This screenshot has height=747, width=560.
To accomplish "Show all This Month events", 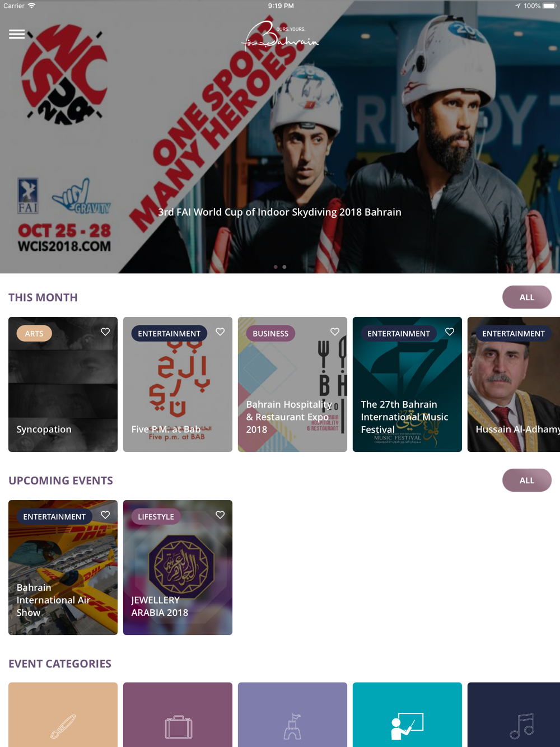I will (x=527, y=297).
